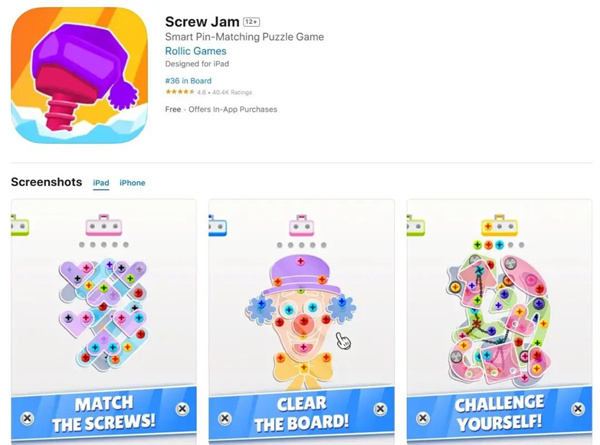Image resolution: width=600 pixels, height=445 pixels.
Task: Click the hand cursor icon beside the clown
Action: pyautogui.click(x=343, y=340)
